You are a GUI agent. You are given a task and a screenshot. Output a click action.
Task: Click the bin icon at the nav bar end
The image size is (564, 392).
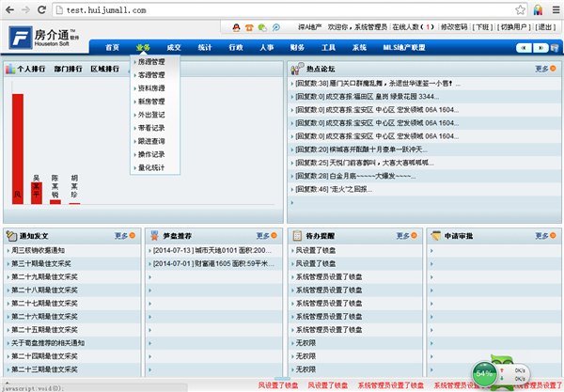tap(555, 48)
